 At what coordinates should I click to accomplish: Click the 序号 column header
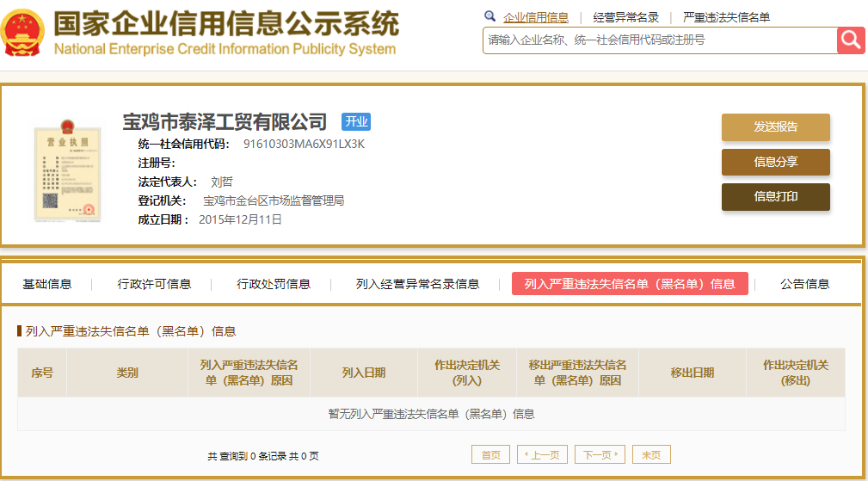(42, 373)
